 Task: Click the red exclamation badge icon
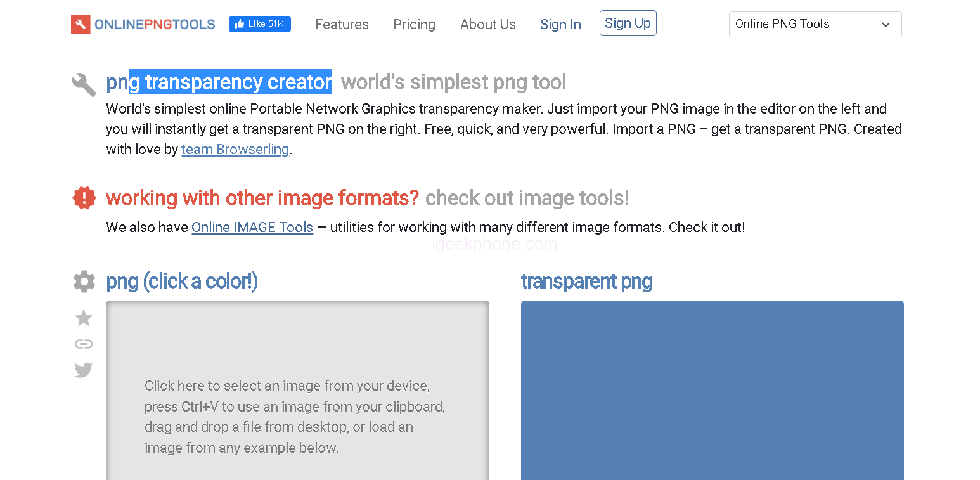[x=84, y=198]
